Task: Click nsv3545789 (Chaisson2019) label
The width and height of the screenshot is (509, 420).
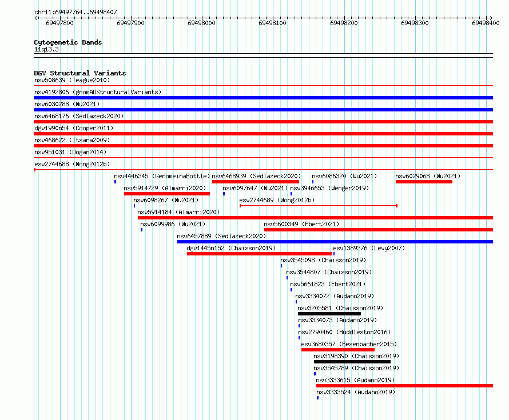Action: tap(356, 368)
